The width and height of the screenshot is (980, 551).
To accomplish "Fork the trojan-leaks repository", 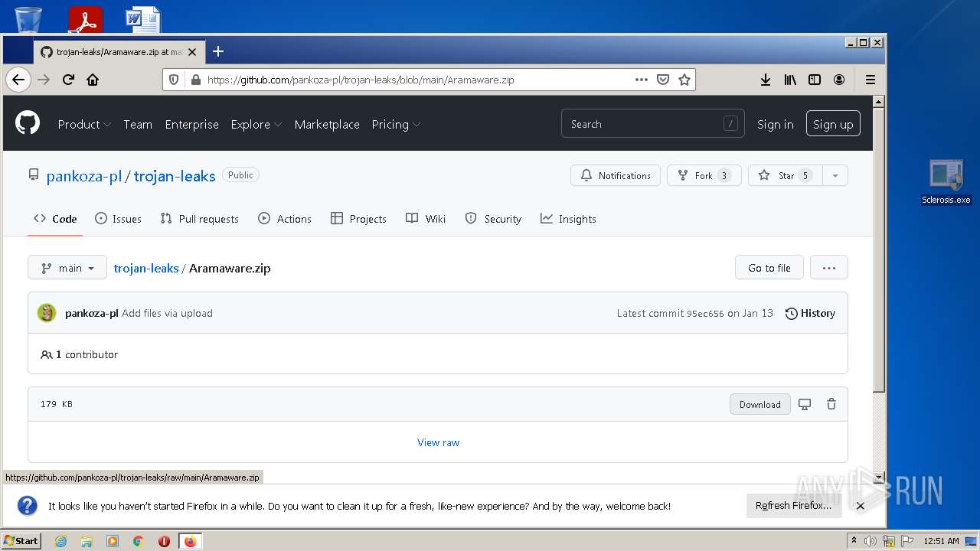I will tap(704, 175).
